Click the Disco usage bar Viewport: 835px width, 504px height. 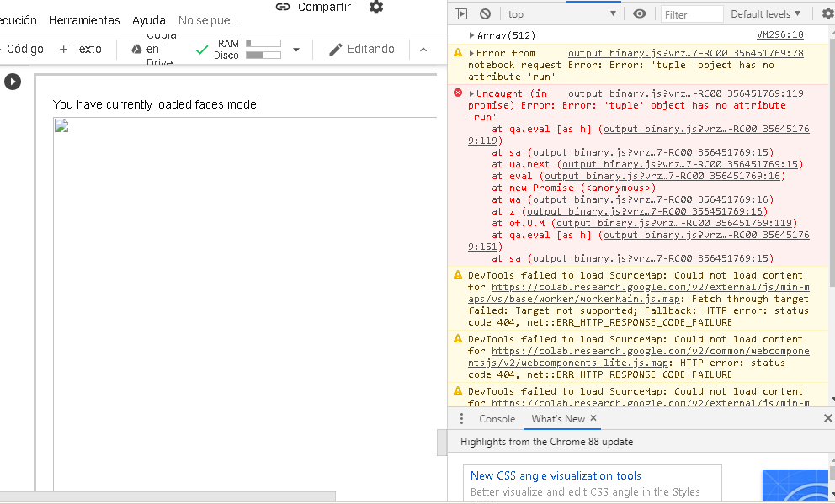pos(263,55)
